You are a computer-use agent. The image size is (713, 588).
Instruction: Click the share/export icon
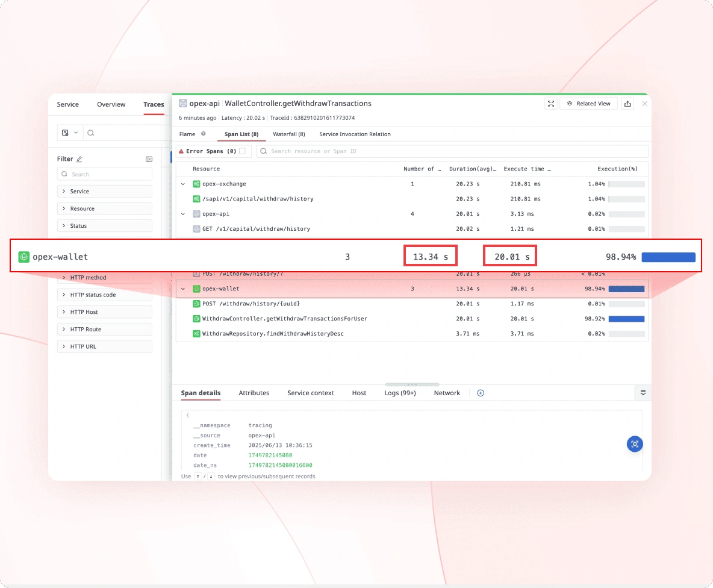pyautogui.click(x=627, y=104)
